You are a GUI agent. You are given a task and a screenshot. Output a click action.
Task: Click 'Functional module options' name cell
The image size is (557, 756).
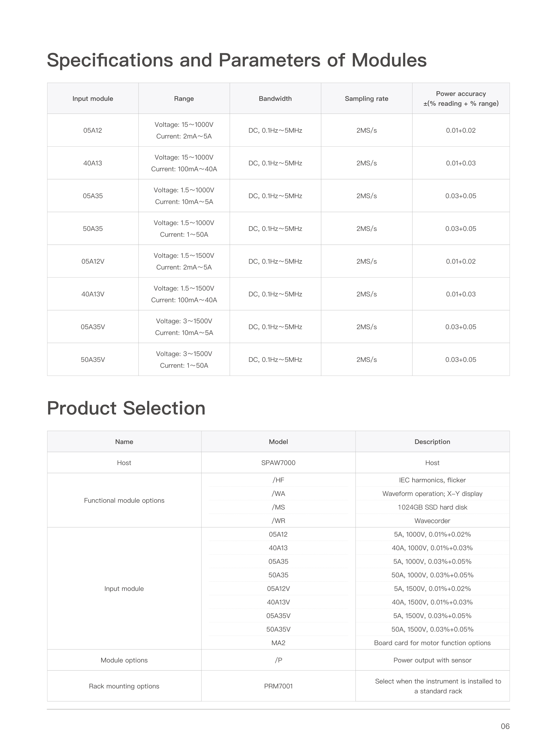point(124,501)
